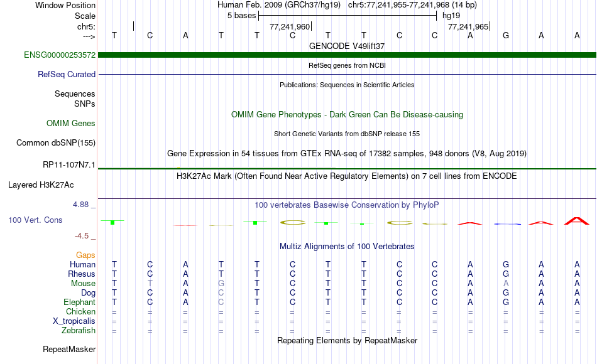Click the last red A conservation logo
The image size is (597, 364).
coord(576,221)
